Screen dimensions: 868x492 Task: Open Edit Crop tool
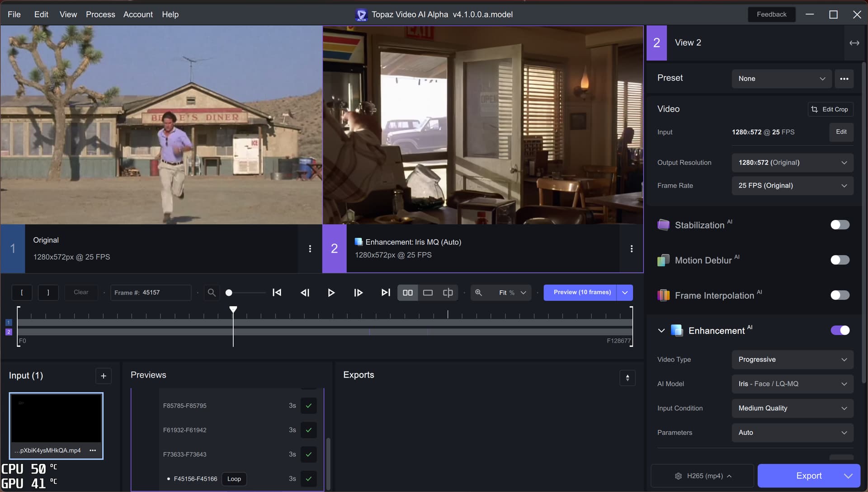click(830, 109)
